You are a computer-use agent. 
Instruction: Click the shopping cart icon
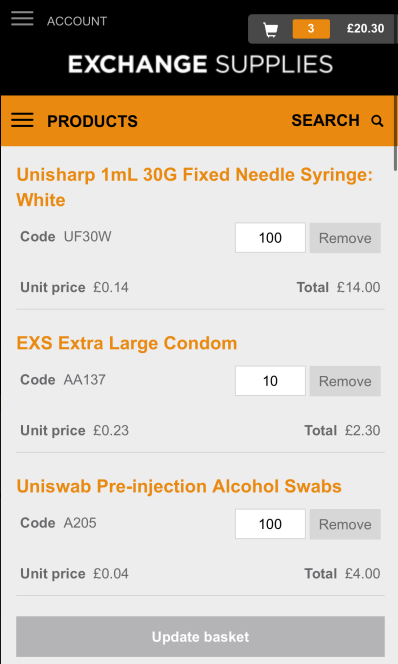271,29
